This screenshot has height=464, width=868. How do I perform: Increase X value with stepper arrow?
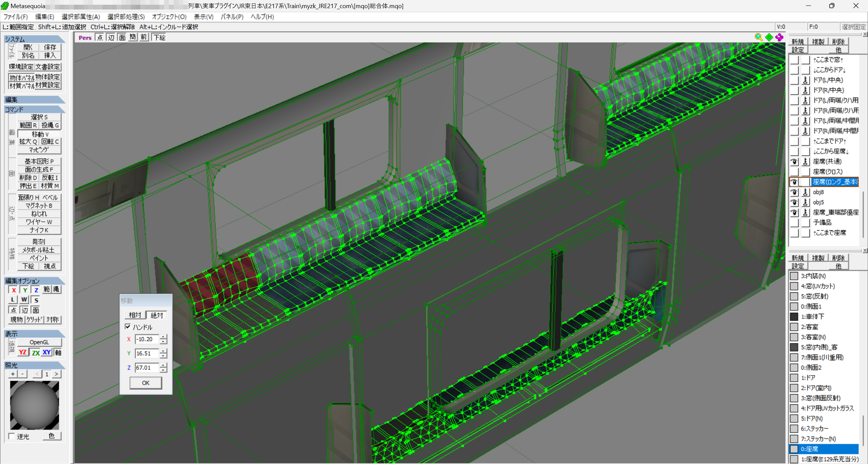(x=164, y=337)
